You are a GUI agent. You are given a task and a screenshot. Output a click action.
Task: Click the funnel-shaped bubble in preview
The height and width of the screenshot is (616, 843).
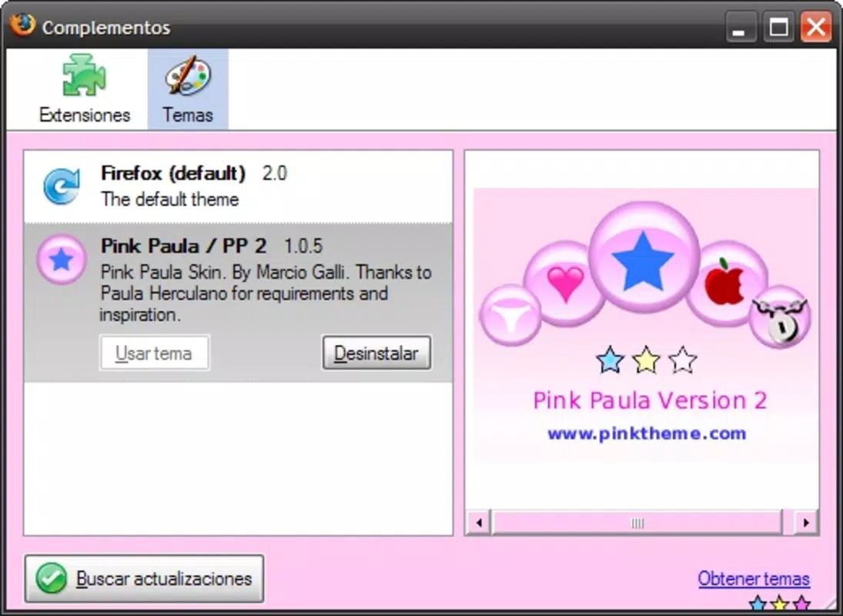click(510, 316)
